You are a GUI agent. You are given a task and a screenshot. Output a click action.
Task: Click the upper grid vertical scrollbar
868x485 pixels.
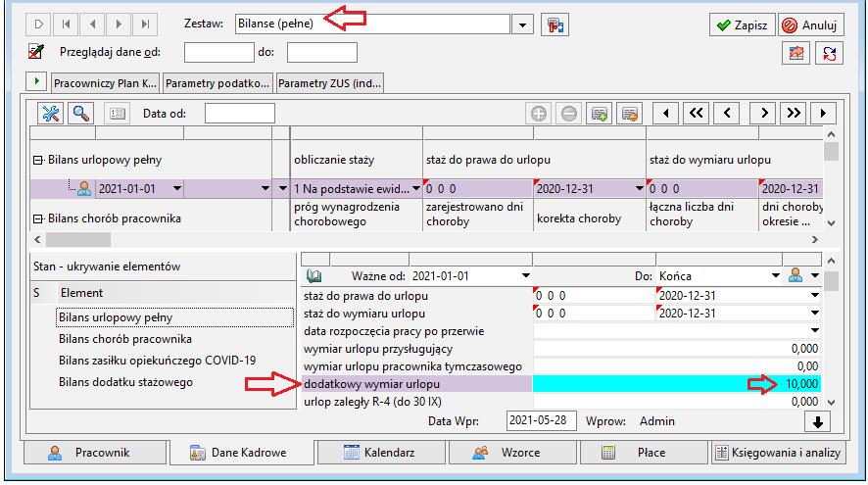(x=831, y=178)
